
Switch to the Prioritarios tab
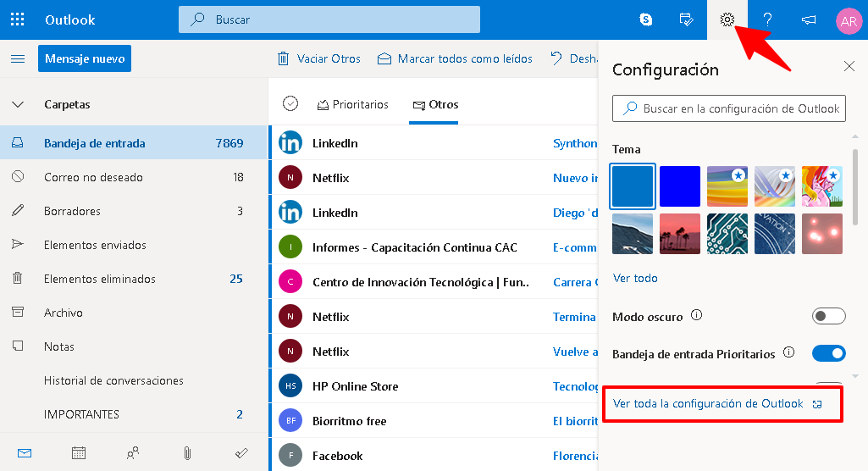352,104
